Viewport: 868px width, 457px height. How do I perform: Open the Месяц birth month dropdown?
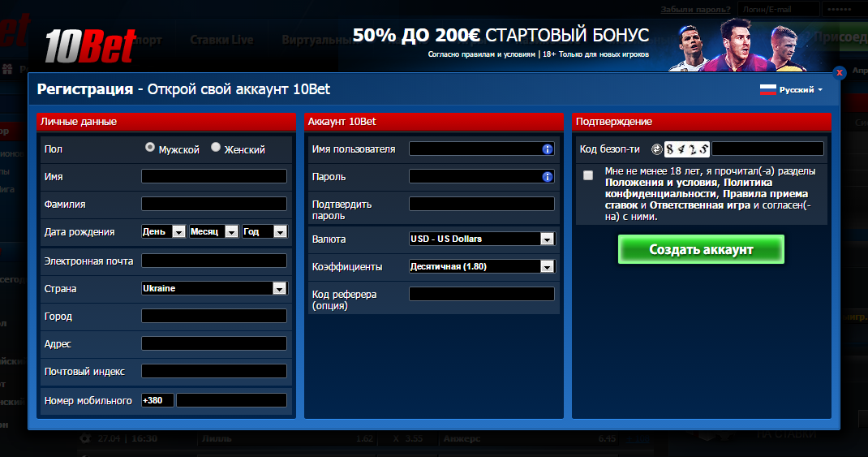point(213,231)
